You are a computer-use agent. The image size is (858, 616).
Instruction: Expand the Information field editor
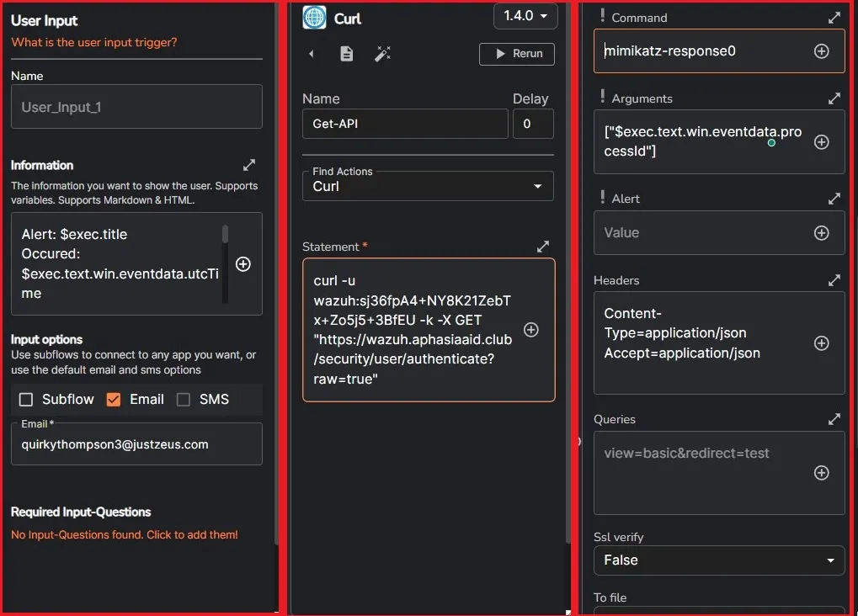click(x=248, y=165)
